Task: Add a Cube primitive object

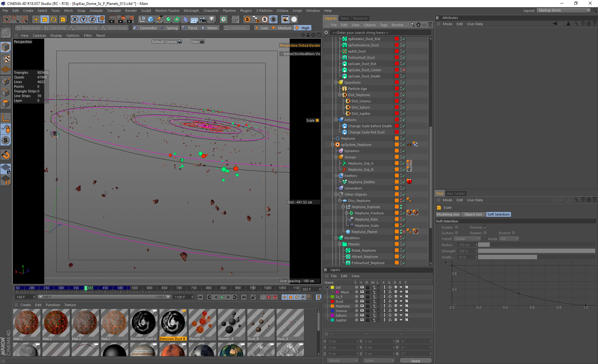Action: point(151,19)
